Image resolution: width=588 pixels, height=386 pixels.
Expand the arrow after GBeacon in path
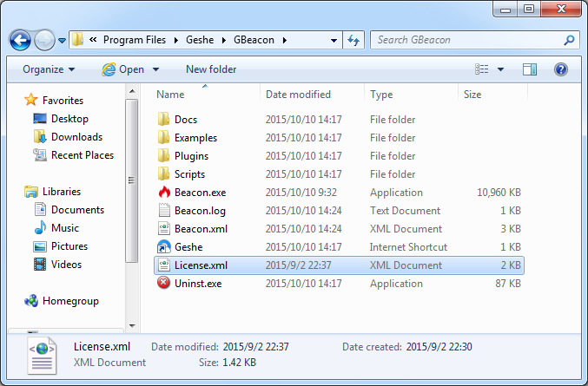pyautogui.click(x=285, y=40)
